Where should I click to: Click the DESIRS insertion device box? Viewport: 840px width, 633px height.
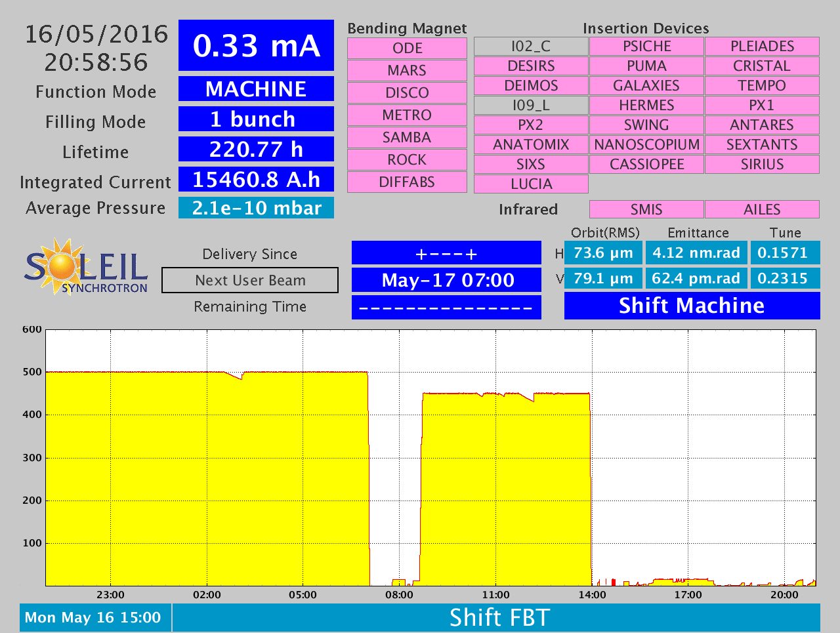pyautogui.click(x=531, y=66)
